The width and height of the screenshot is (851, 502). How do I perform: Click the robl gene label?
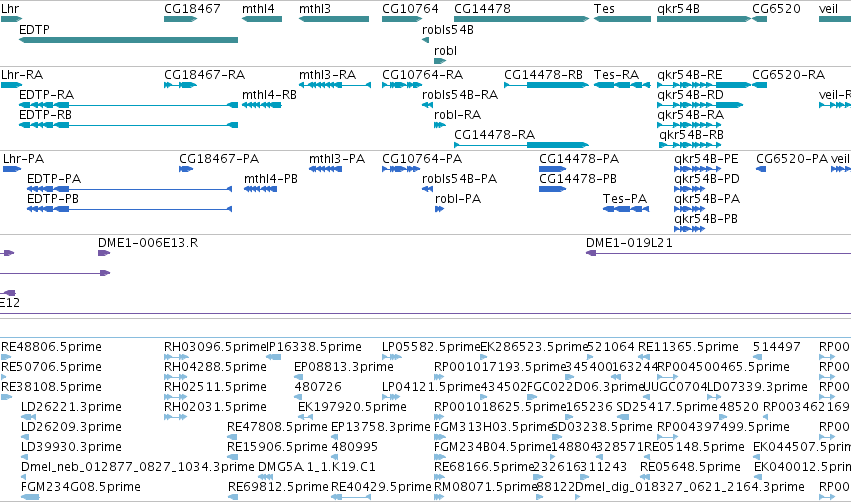pos(445,50)
